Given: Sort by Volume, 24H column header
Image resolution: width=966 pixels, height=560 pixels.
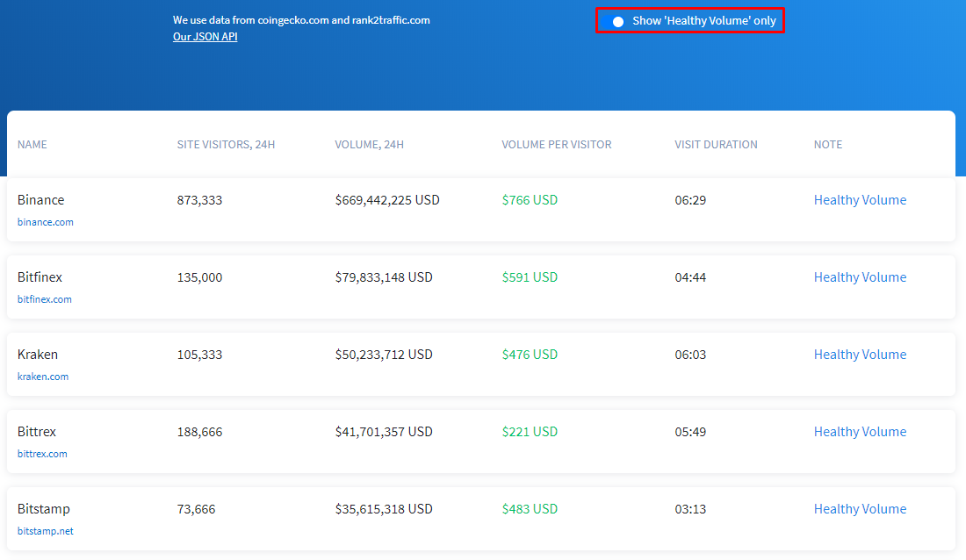Looking at the screenshot, I should coord(369,145).
